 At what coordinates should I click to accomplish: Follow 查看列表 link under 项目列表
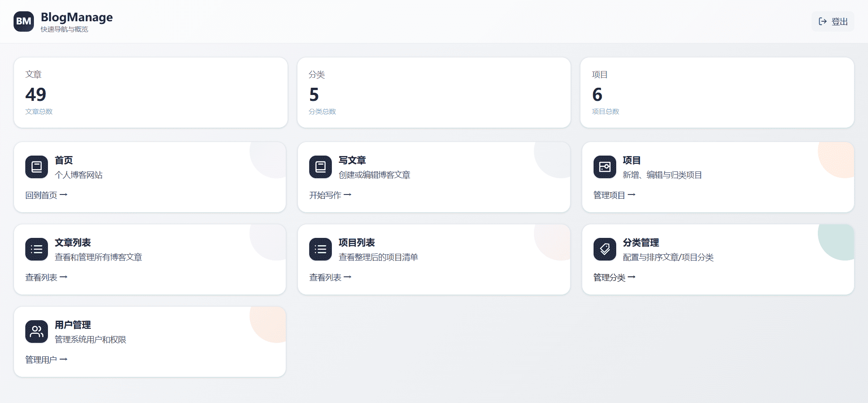(330, 277)
